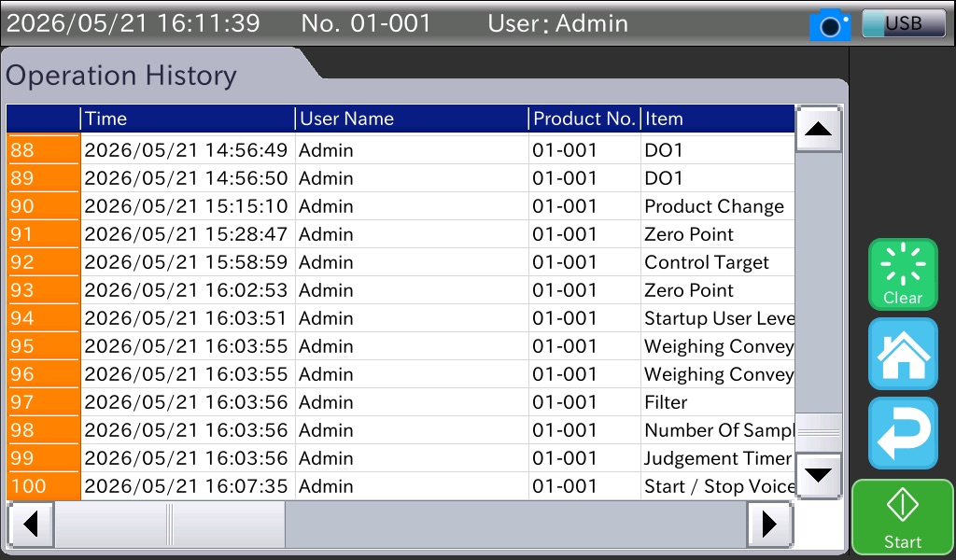Tap the USB indicator button
The image size is (956, 560).
pyautogui.click(x=904, y=23)
